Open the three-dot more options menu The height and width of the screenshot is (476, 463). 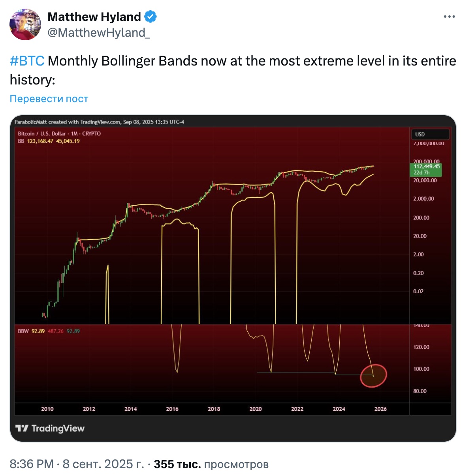tap(449, 17)
